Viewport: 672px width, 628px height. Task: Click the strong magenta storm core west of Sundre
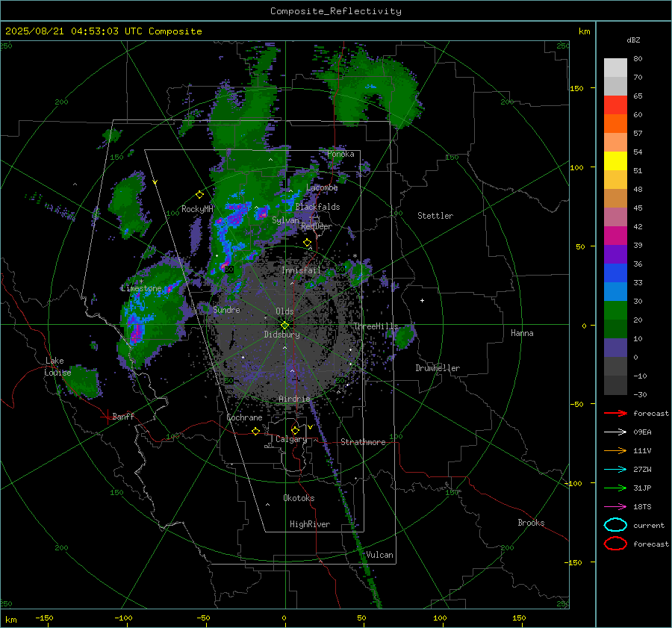tap(137, 332)
